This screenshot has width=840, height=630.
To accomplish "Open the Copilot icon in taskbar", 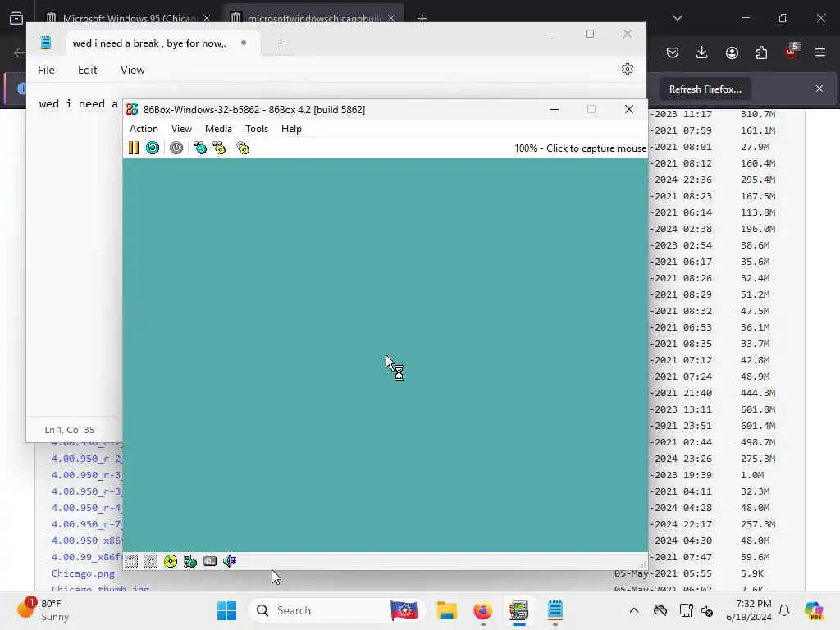I will click(x=814, y=610).
